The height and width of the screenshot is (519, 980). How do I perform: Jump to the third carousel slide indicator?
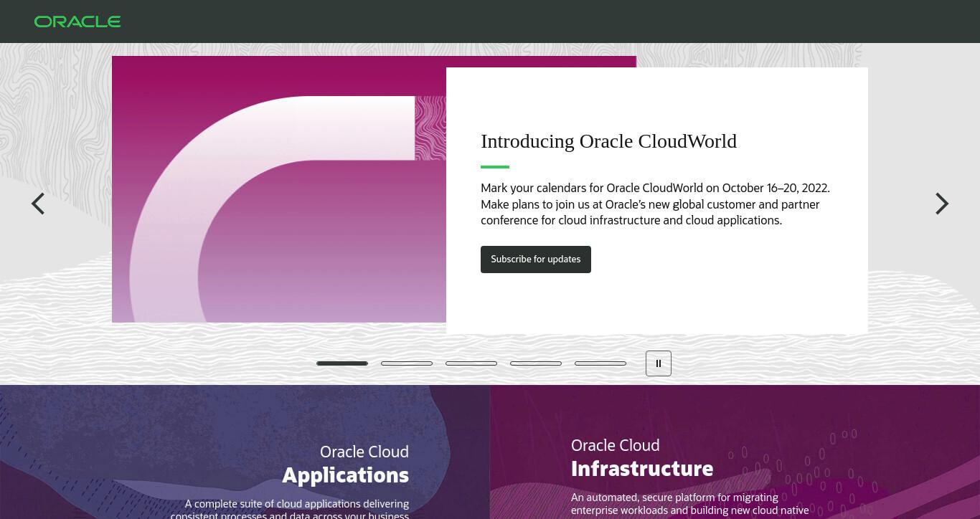(471, 363)
